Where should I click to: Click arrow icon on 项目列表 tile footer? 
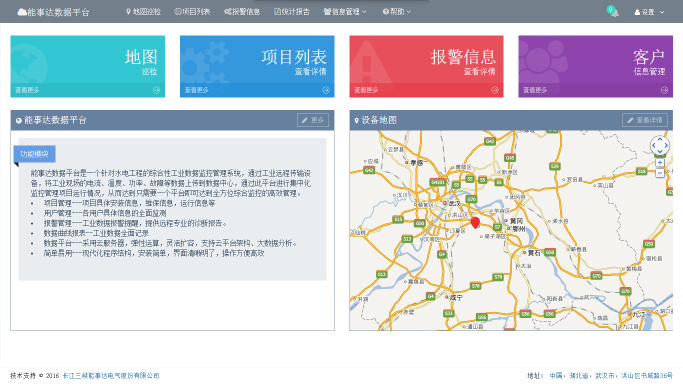pyautogui.click(x=326, y=90)
